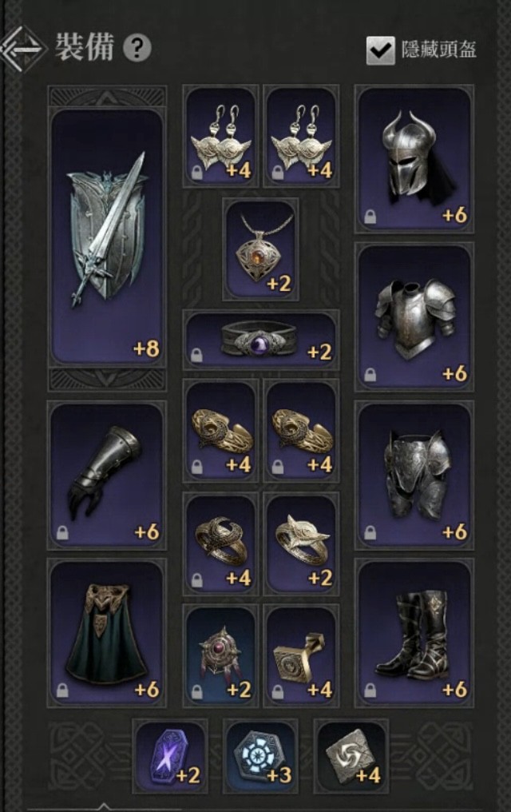Select the glowing blue hexagon rune +3

coord(260,757)
